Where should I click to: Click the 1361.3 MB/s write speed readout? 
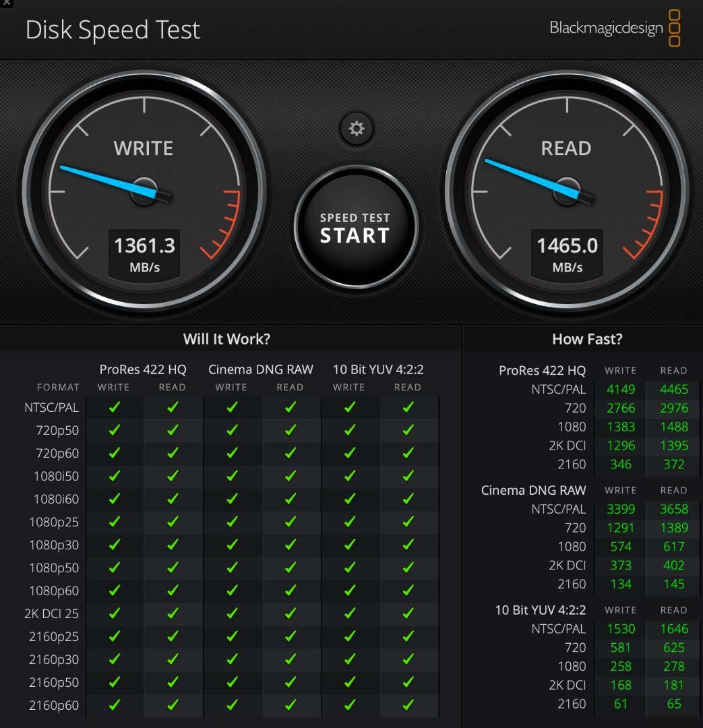[144, 254]
